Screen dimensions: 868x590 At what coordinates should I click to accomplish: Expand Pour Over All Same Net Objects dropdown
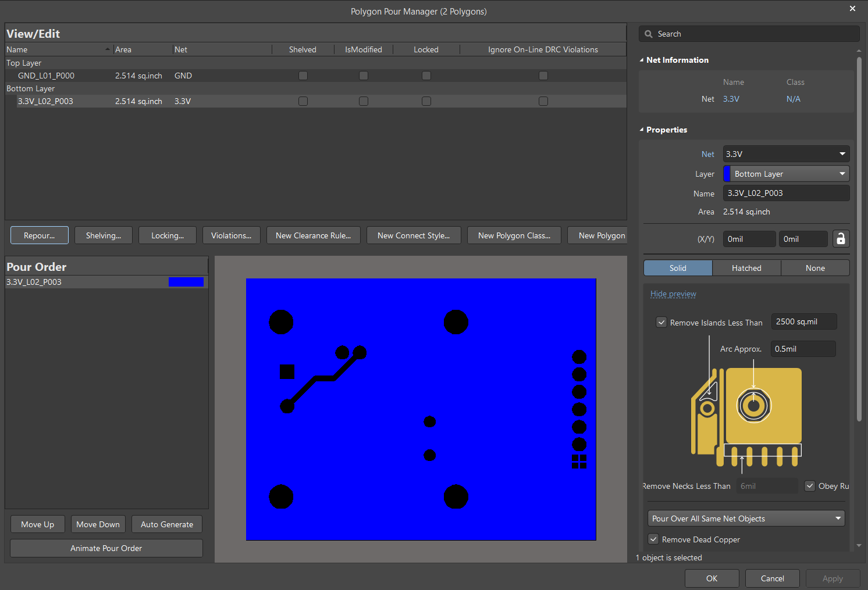click(x=746, y=519)
